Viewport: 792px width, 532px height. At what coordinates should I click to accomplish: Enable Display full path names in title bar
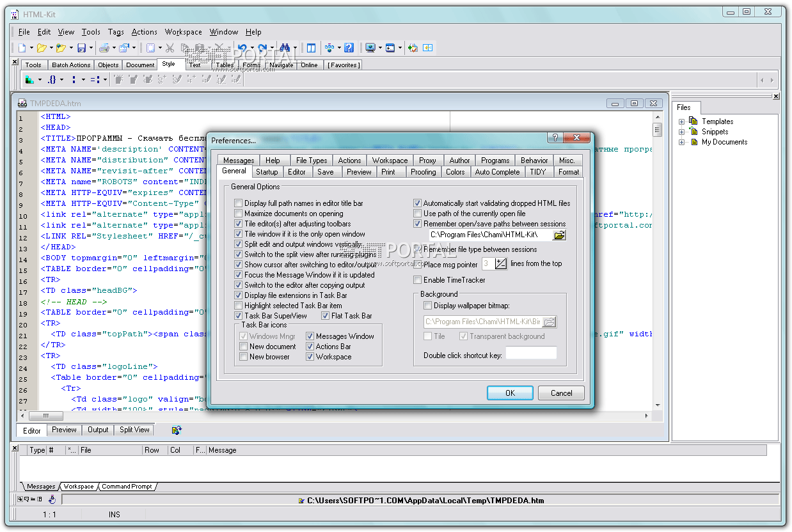tap(239, 203)
